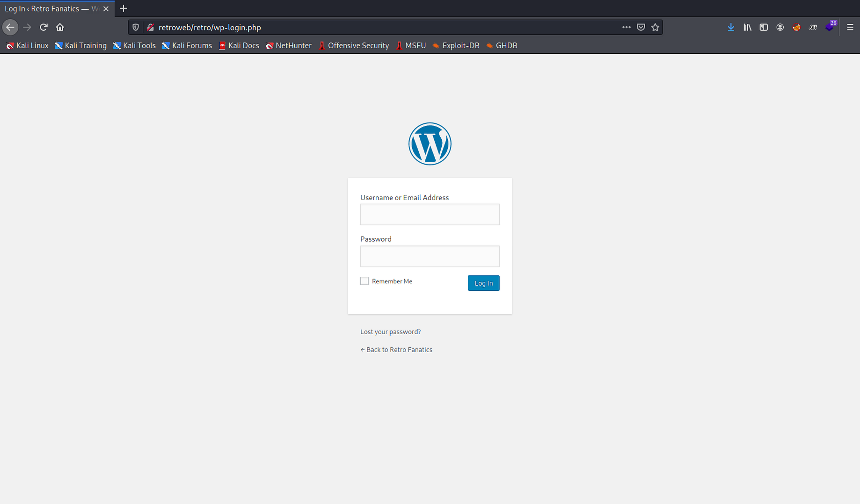Go back to the previous page

pos(10,27)
